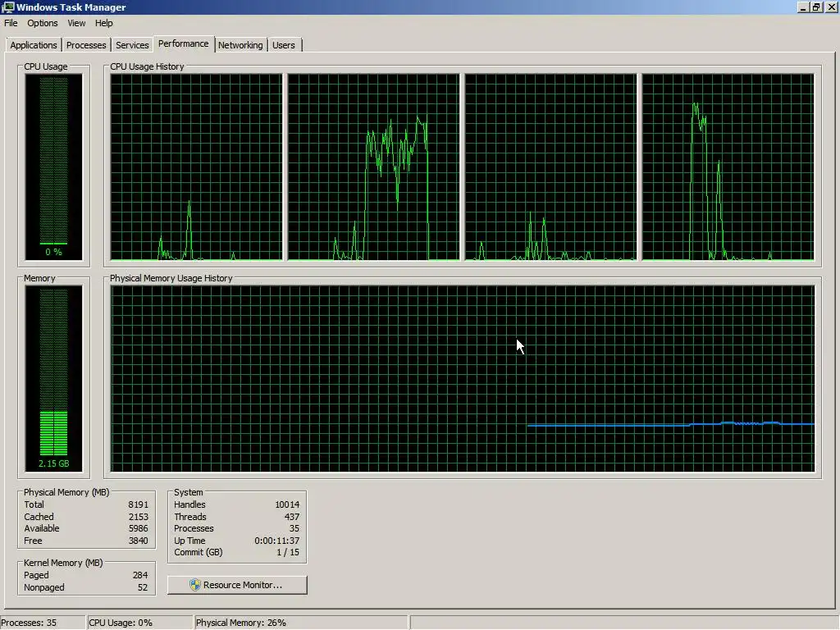
Task: Click the shield icon on Resource Monitor button
Action: click(x=195, y=585)
